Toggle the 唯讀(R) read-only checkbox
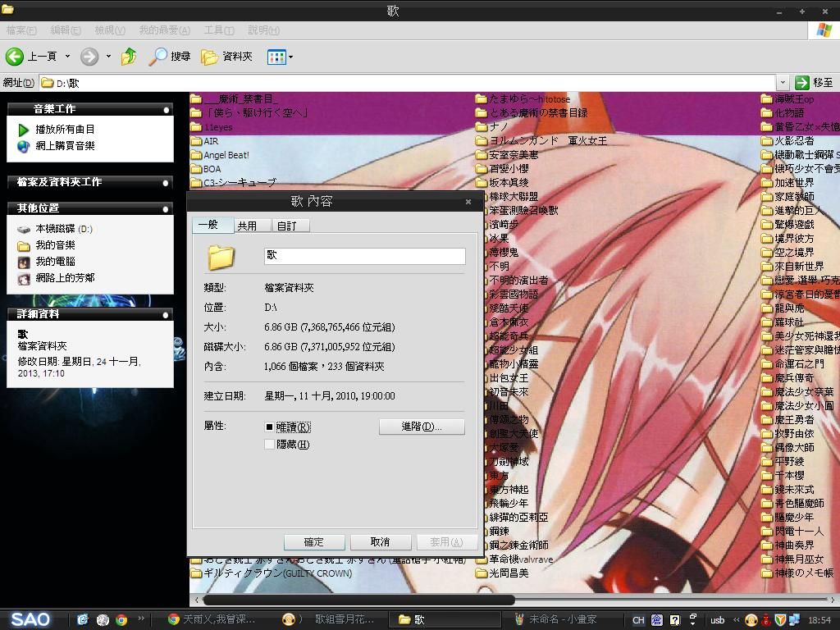 click(x=269, y=427)
